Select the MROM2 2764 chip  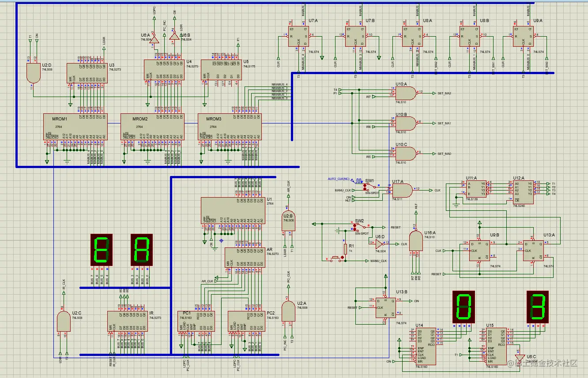(x=153, y=127)
